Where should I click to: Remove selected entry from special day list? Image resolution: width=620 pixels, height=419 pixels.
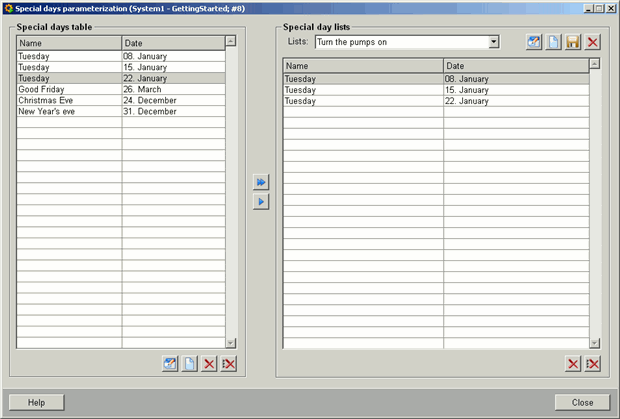click(x=573, y=364)
